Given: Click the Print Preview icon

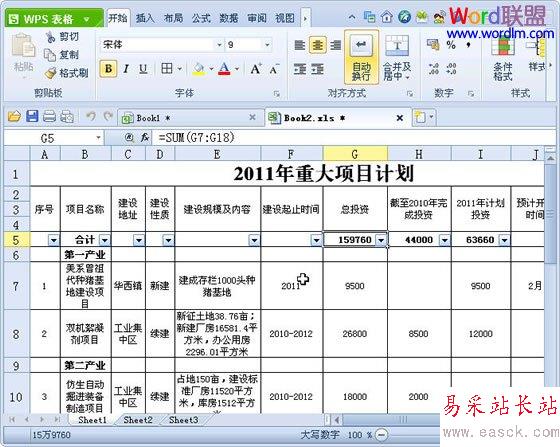Looking at the screenshot, I should 67,116.
